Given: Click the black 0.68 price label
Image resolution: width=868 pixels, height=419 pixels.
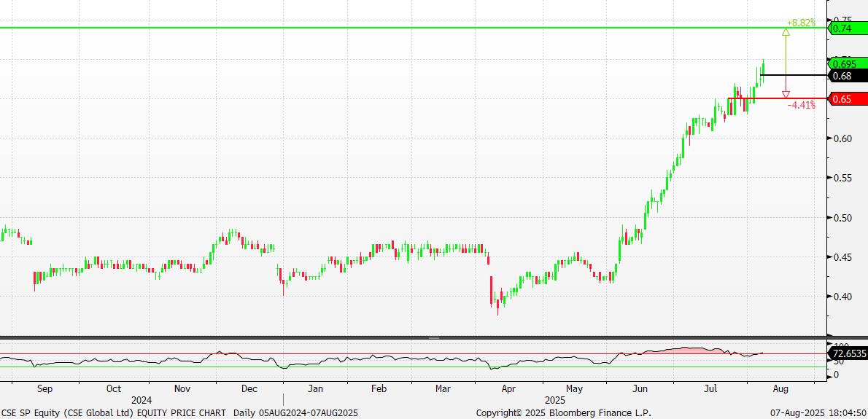Looking at the screenshot, I should pyautogui.click(x=847, y=76).
